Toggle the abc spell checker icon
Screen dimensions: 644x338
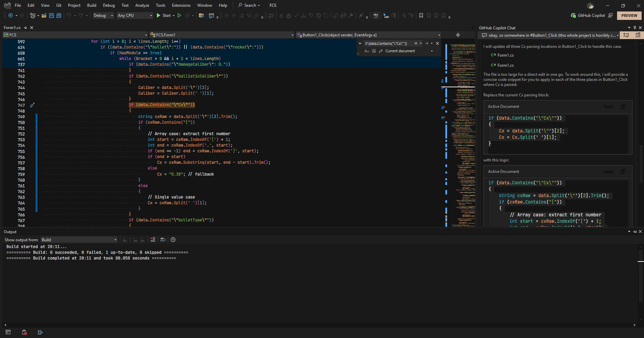click(376, 16)
